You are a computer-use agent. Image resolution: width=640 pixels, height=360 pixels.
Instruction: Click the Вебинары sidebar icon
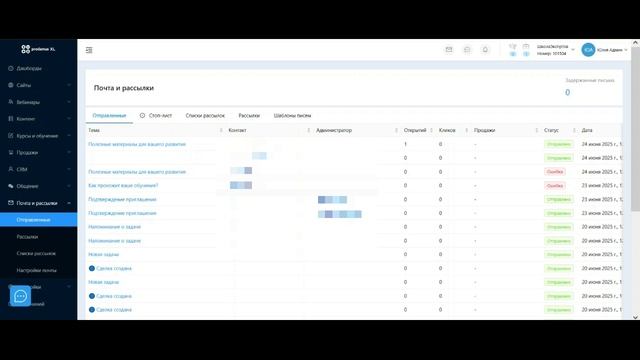tap(11, 102)
